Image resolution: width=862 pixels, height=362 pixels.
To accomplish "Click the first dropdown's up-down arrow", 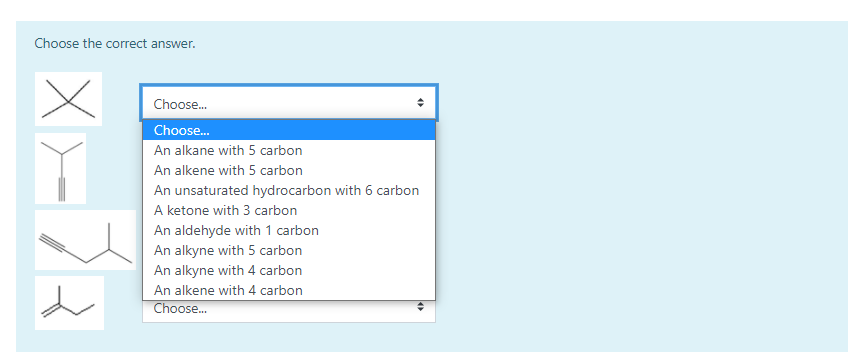I will (x=421, y=103).
